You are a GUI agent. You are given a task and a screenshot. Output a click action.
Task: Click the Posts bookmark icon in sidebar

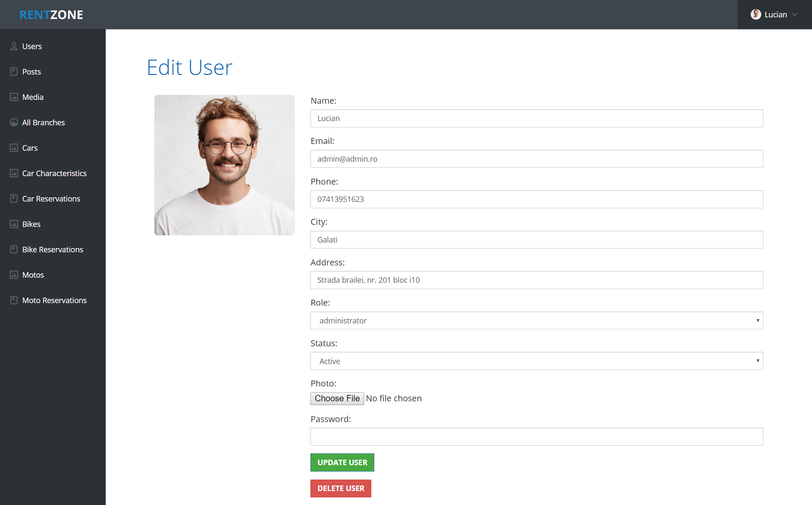point(14,72)
